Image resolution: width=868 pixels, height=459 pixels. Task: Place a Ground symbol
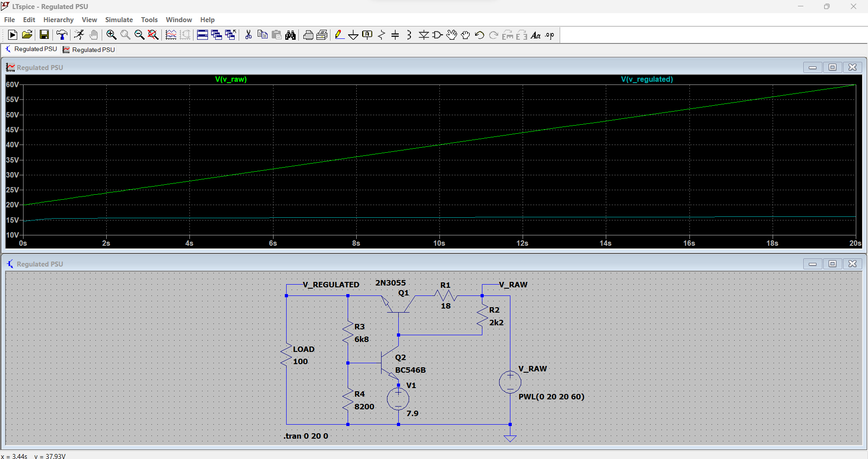tap(354, 35)
